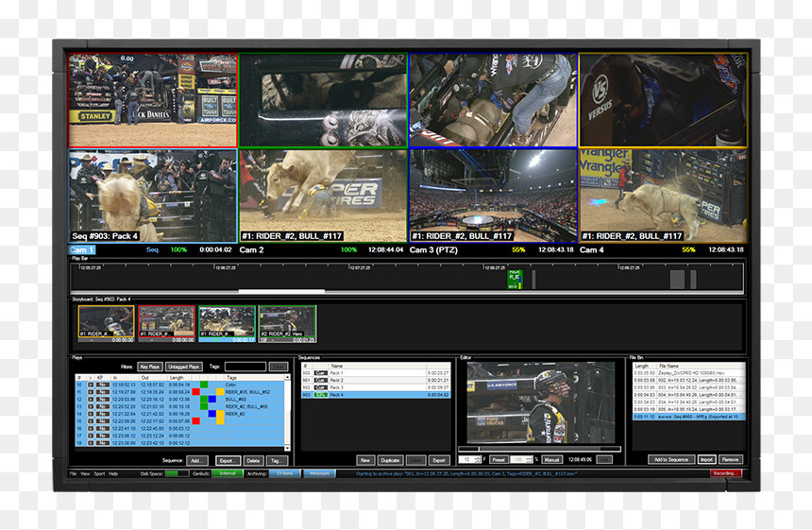
Task: Click the Preset button in Editor
Action: click(499, 459)
